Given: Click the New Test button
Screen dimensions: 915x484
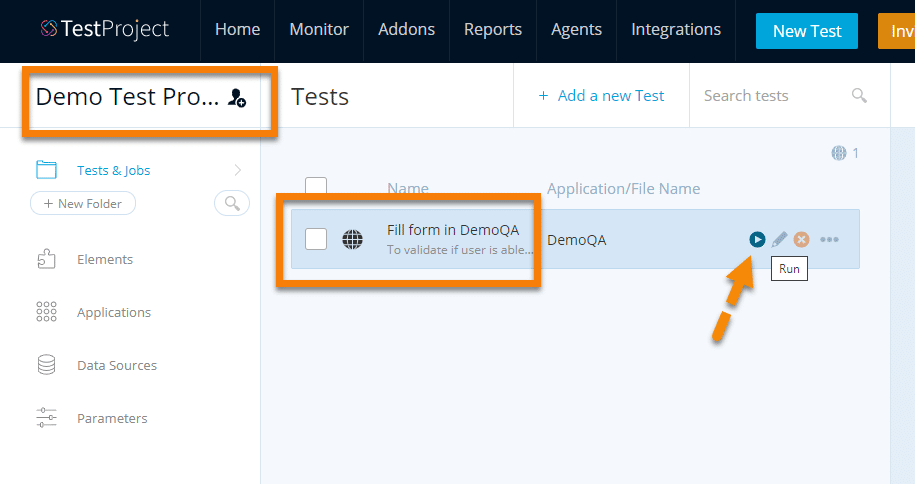Looking at the screenshot, I should pos(806,31).
